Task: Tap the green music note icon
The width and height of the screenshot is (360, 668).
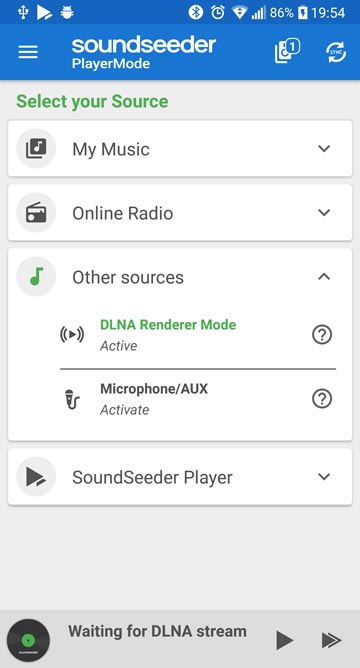Action: pyautogui.click(x=36, y=277)
